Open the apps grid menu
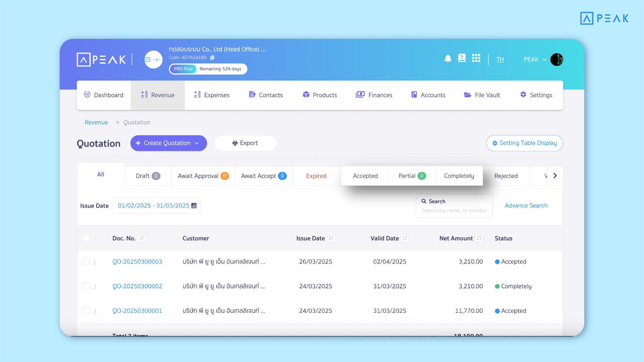 click(x=476, y=58)
